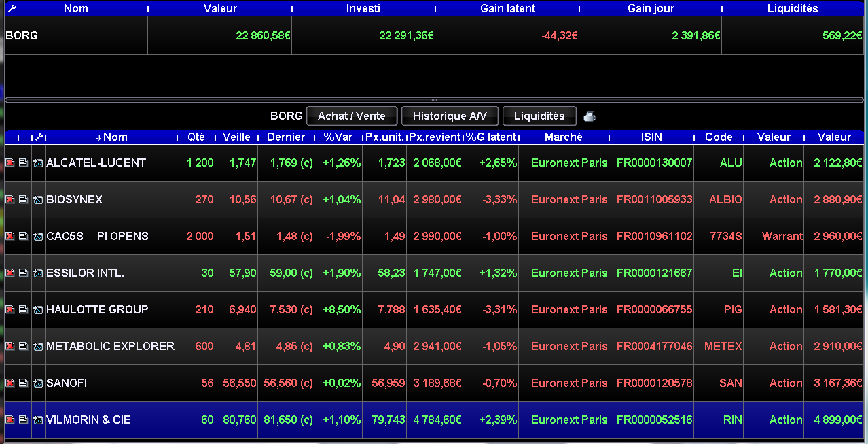Sort positions by the Veille column
This screenshot has height=444, width=868.
tap(236, 137)
